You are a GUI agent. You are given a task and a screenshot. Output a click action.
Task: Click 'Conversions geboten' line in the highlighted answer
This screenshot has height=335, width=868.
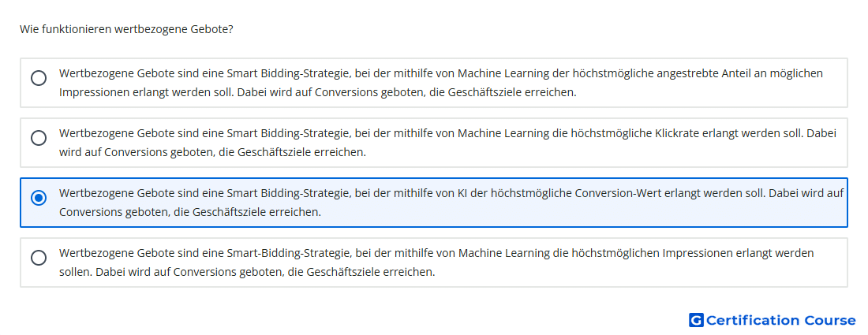tap(190, 212)
